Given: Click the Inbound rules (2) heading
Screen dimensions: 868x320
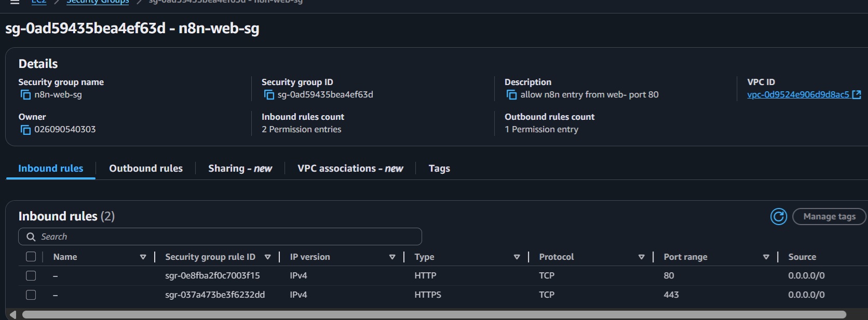Looking at the screenshot, I should [x=66, y=216].
